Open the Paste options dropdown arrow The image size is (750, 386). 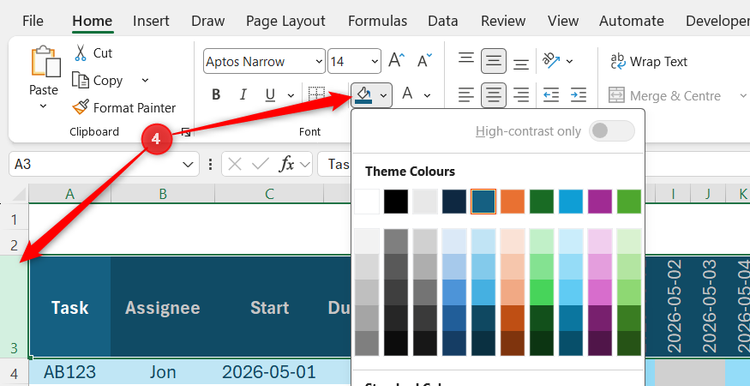(43, 106)
